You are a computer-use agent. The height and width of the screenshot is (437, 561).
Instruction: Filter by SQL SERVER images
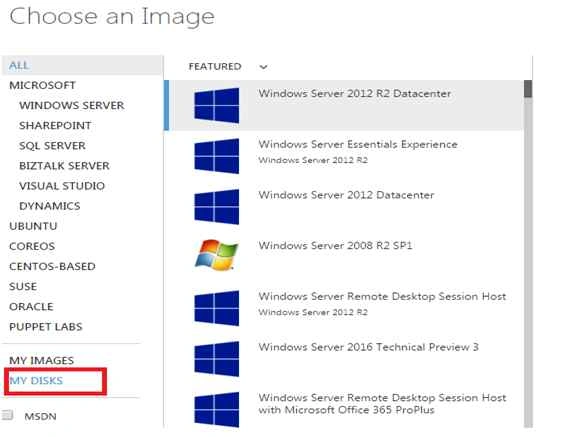[52, 146]
